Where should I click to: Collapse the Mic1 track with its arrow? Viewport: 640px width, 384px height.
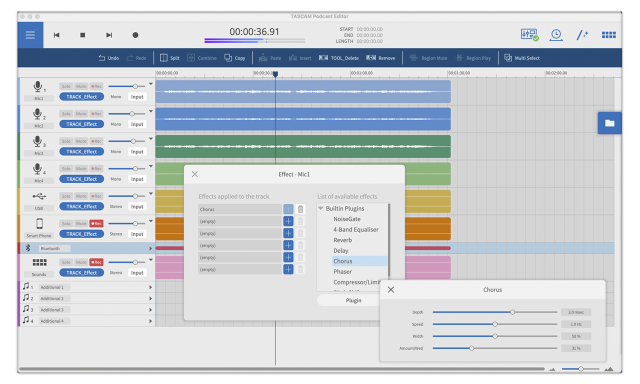coord(151,84)
